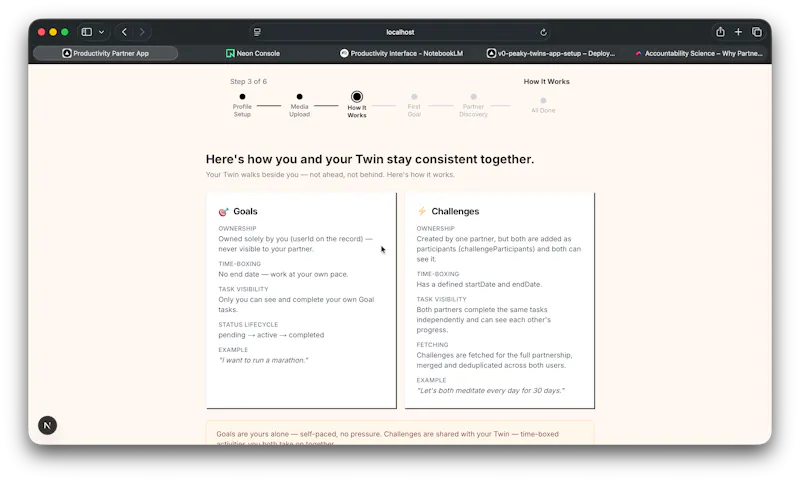
Task: Click the All Done step dot
Action: 543,100
